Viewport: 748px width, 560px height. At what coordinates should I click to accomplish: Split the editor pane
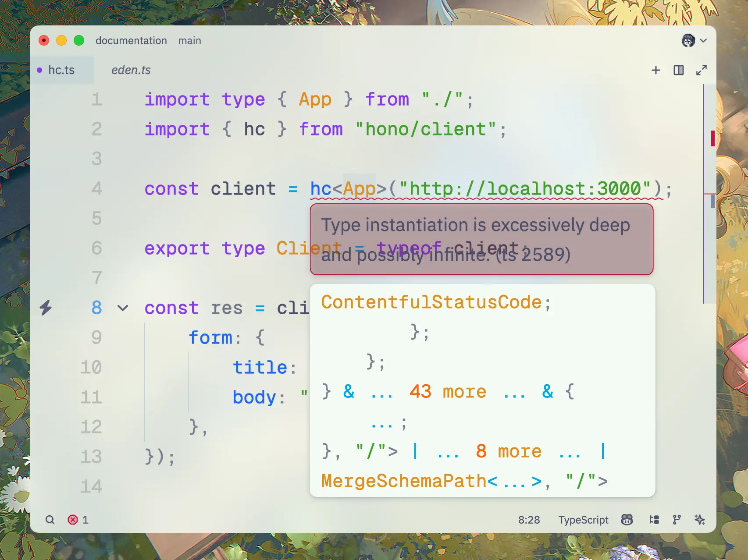(679, 70)
